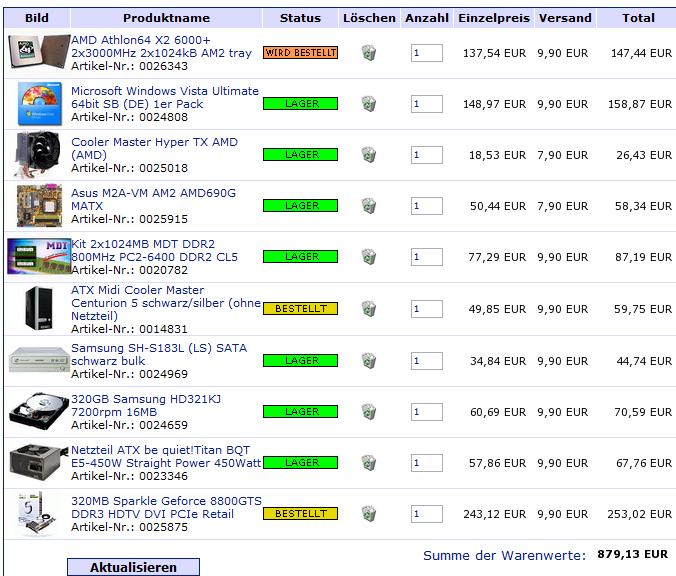
Task: Click green LAGER badge for Windows Vista
Action: tap(300, 103)
